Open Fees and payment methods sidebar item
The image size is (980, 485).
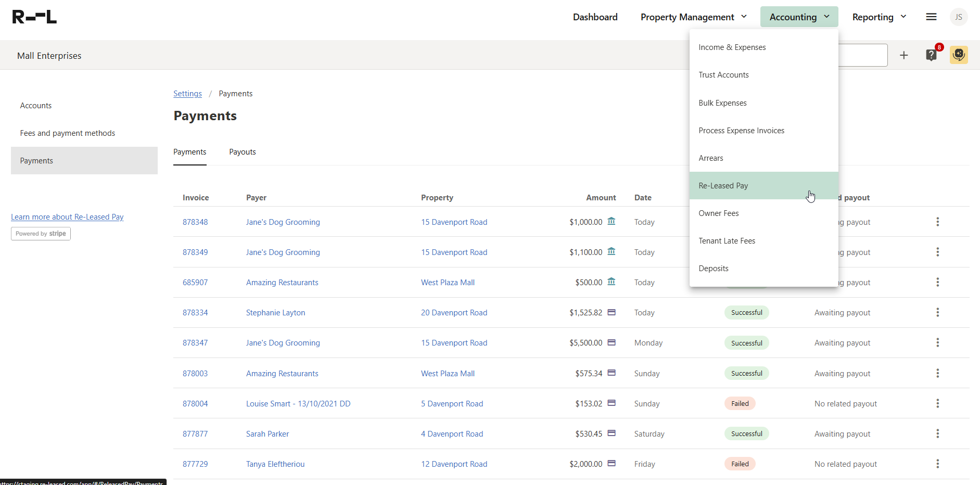68,133
